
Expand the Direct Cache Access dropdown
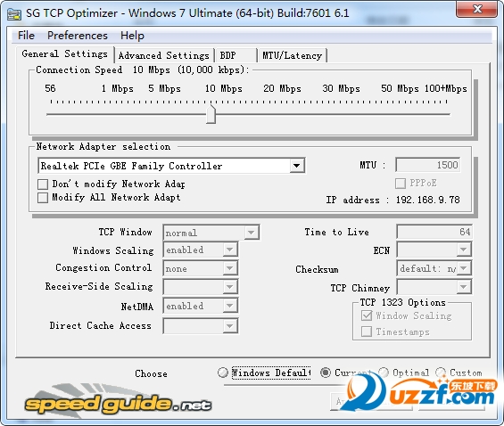(x=229, y=326)
